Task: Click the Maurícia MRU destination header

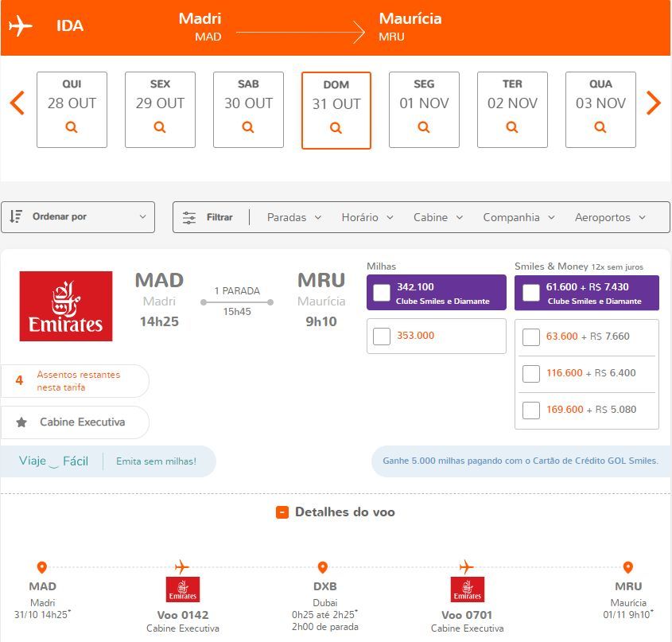Action: tap(410, 26)
